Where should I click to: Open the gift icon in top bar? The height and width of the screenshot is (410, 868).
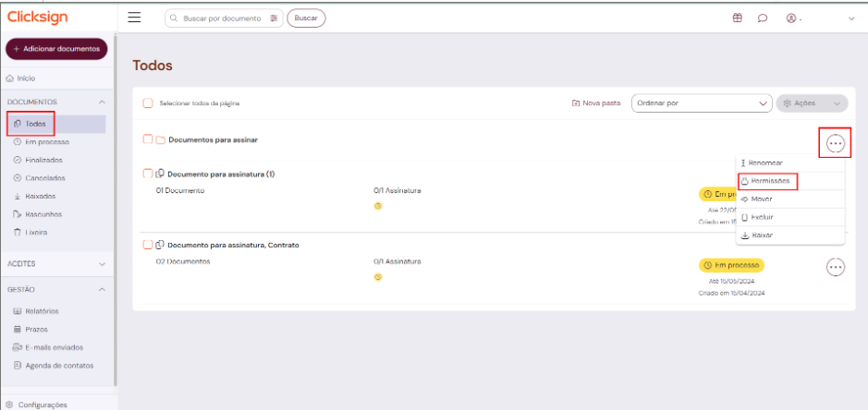738,18
